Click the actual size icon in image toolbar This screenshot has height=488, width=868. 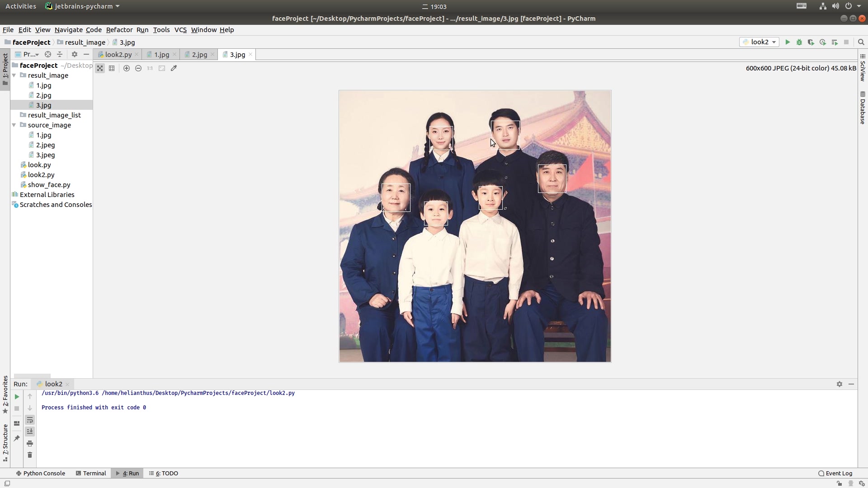pyautogui.click(x=150, y=68)
